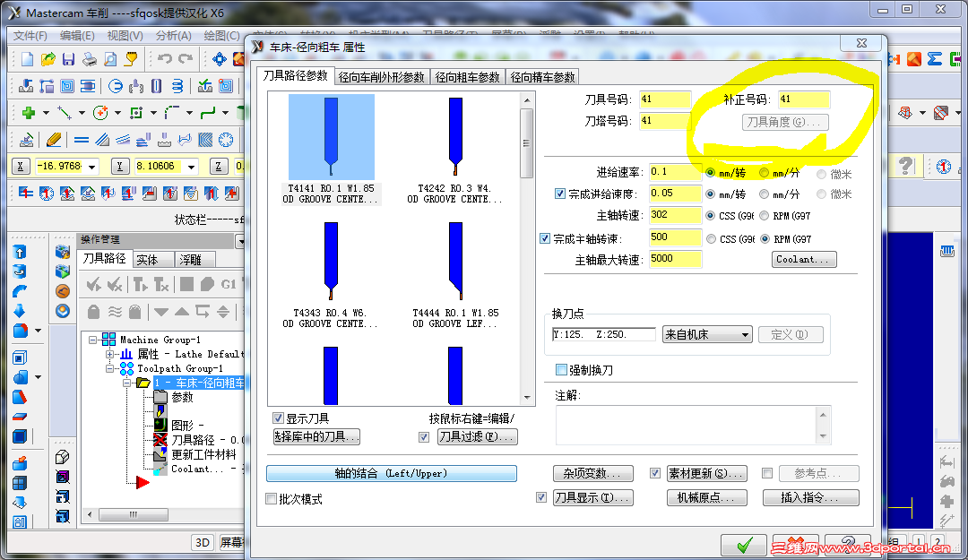Image resolution: width=968 pixels, height=560 pixels.
Task: Open the 文件(F) menu
Action: [30, 36]
